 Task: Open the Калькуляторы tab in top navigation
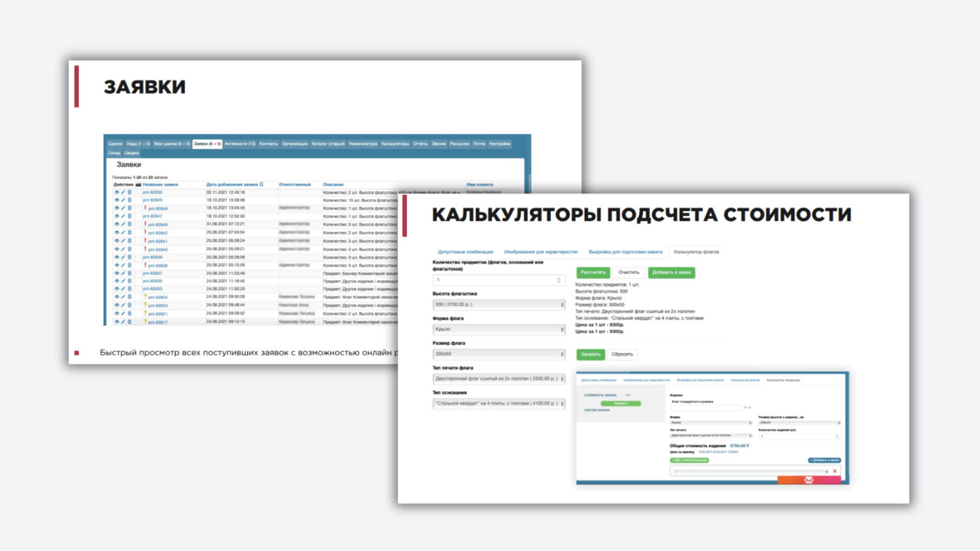pos(395,144)
